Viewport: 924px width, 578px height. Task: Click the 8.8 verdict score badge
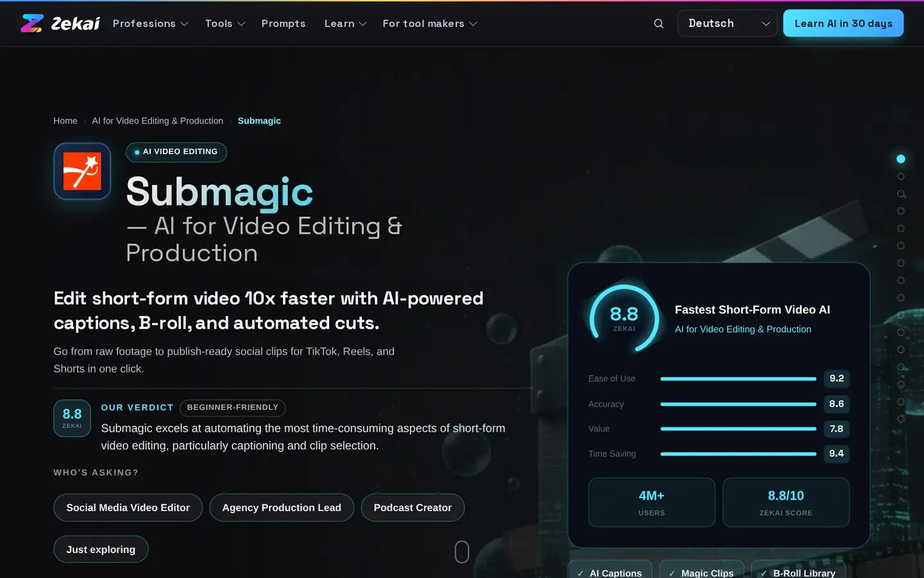point(72,418)
